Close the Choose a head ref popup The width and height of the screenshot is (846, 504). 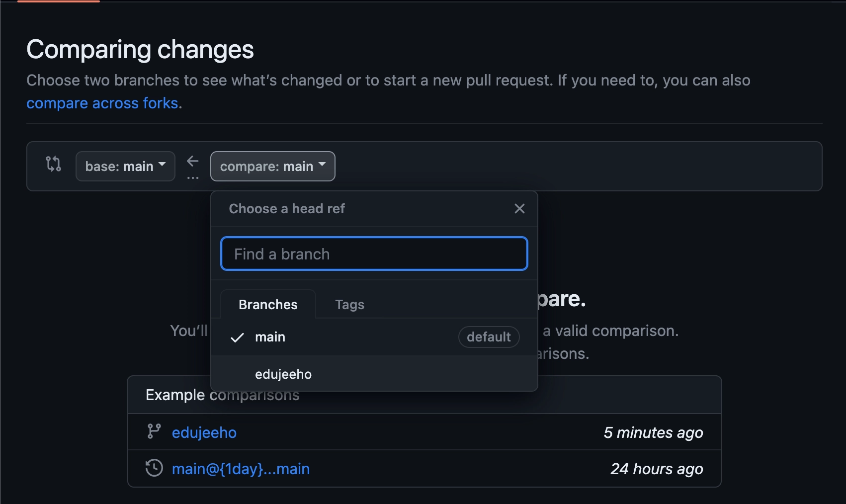[519, 209]
